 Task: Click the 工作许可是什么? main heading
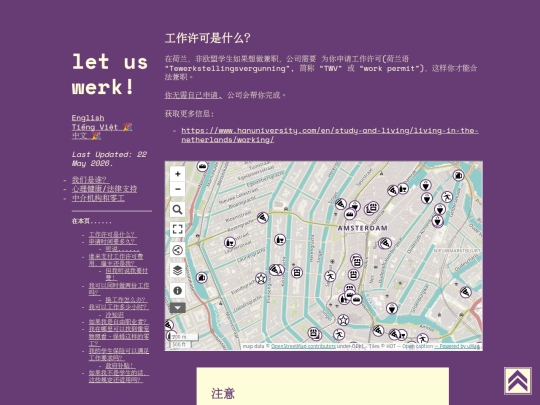pos(208,38)
